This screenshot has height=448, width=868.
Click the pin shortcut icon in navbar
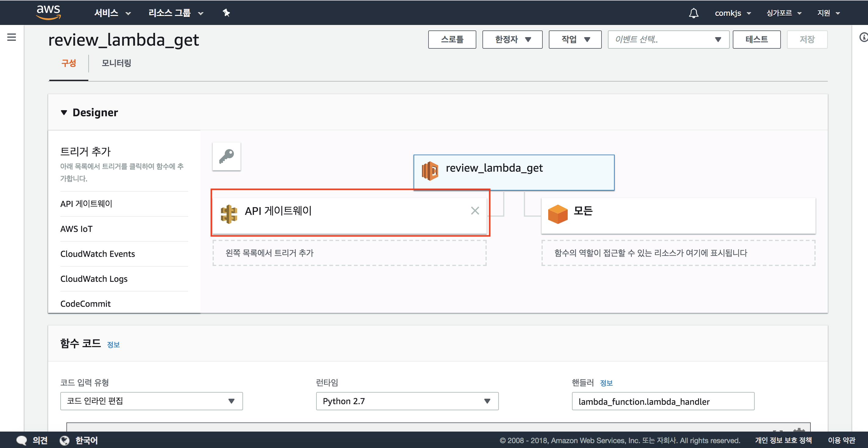226,13
